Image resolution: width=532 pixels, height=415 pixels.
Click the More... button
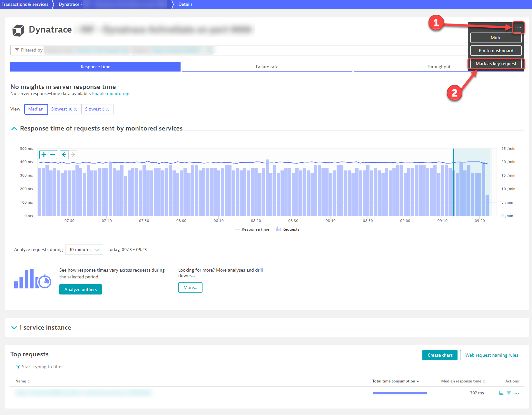190,287
